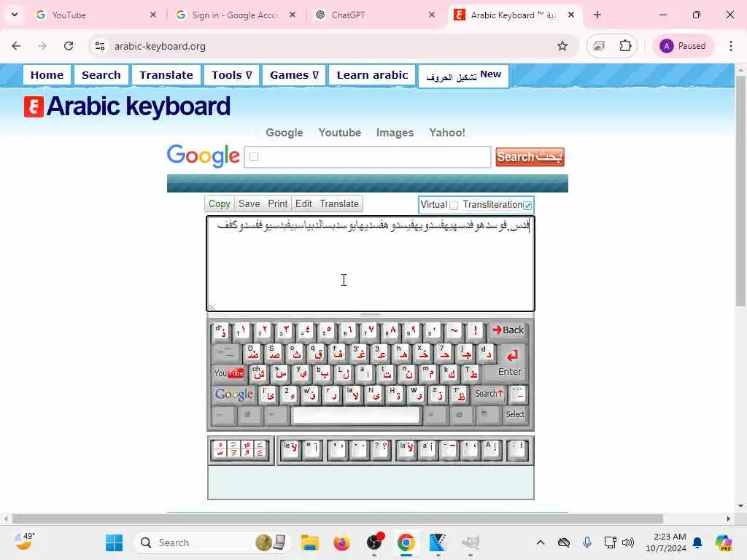Click the Arabic text area

370,264
